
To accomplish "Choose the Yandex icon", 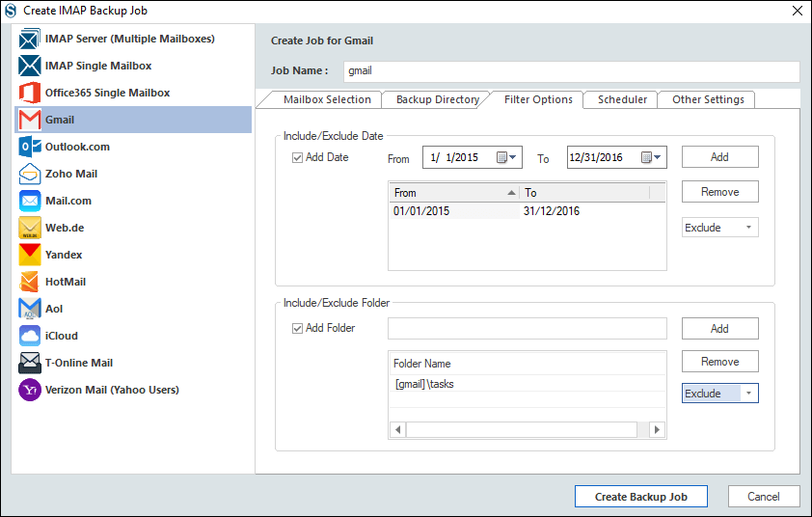I will [30, 255].
